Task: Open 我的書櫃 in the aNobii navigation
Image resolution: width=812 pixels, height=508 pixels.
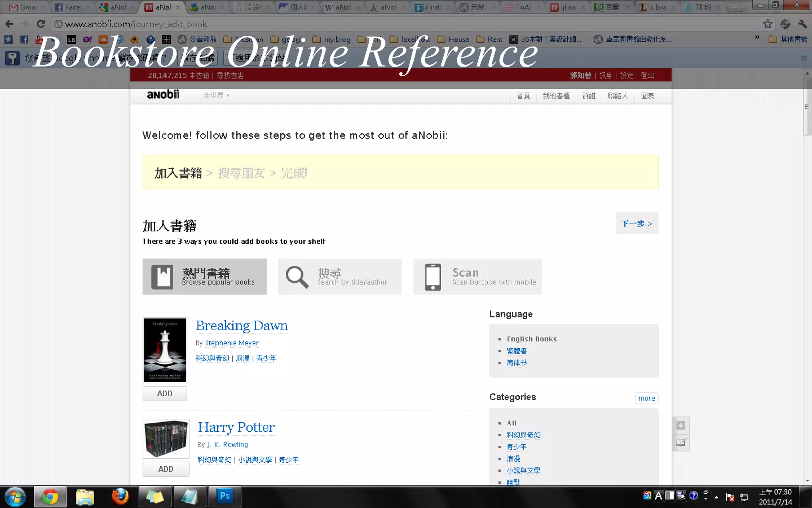Action: [556, 96]
